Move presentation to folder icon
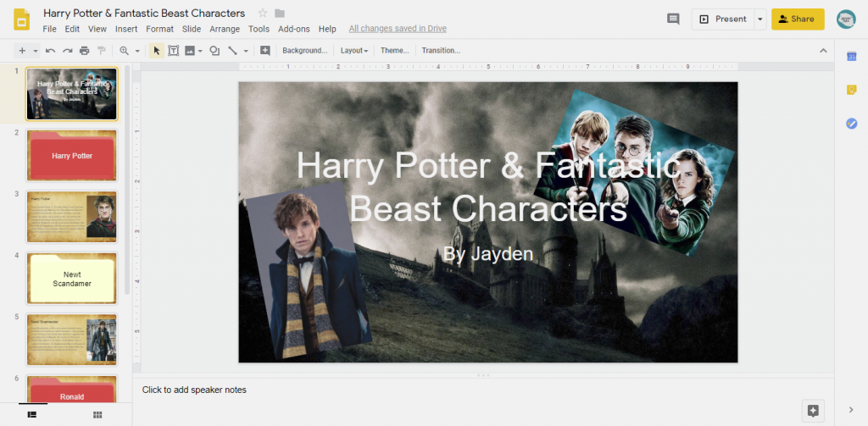 280,14
